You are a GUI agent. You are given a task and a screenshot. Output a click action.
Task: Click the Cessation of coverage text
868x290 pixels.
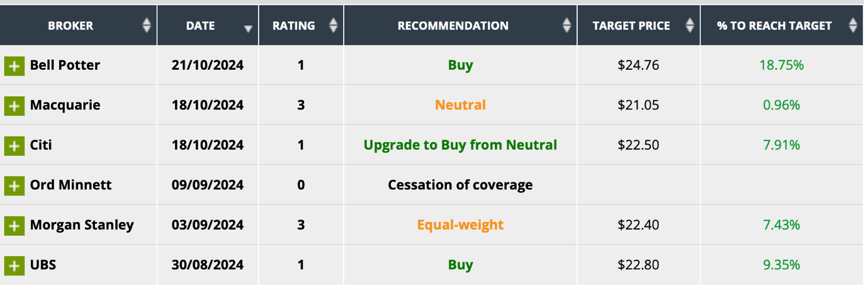460,185
